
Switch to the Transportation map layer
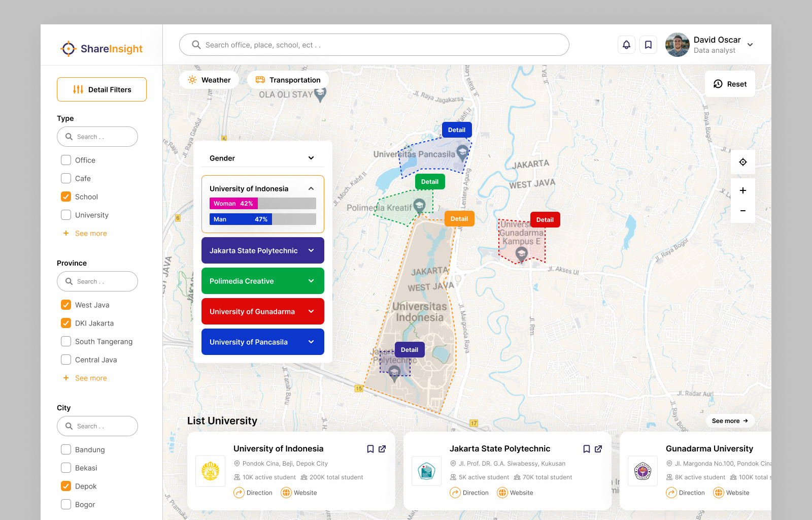point(288,80)
